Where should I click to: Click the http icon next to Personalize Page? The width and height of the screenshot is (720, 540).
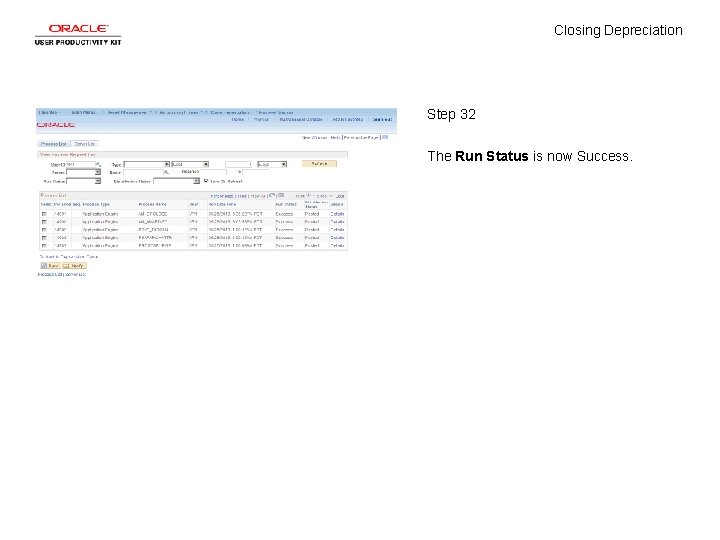(385, 137)
